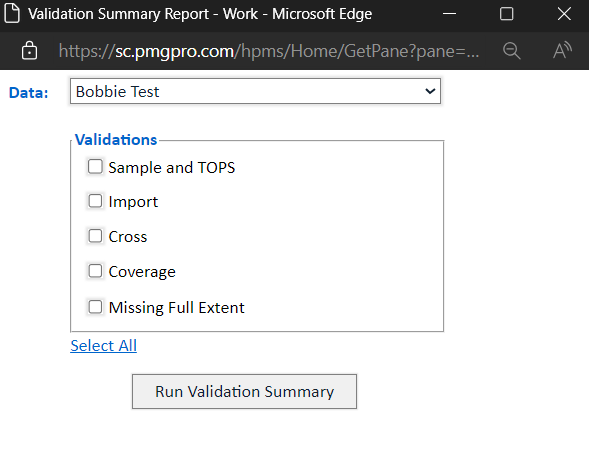Expand the Data dropdown chevron arrow

(430, 91)
